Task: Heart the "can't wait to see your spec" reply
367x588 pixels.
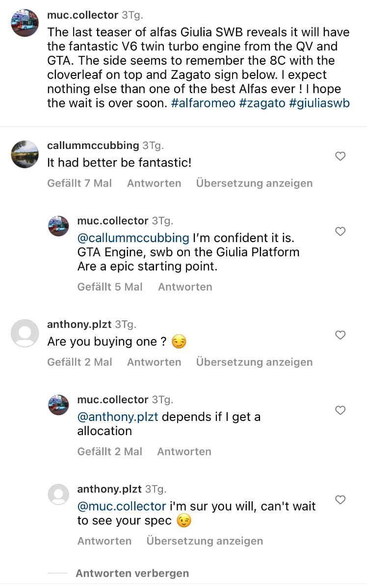Action: click(340, 500)
